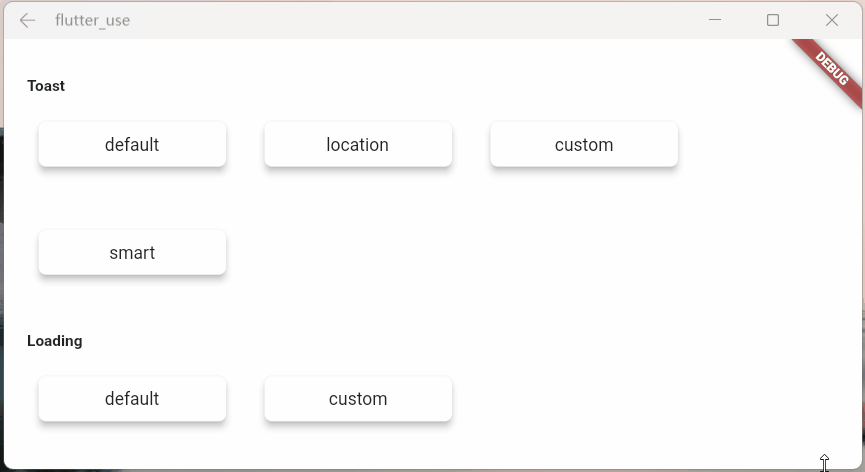Click the button labeled smart

(132, 253)
